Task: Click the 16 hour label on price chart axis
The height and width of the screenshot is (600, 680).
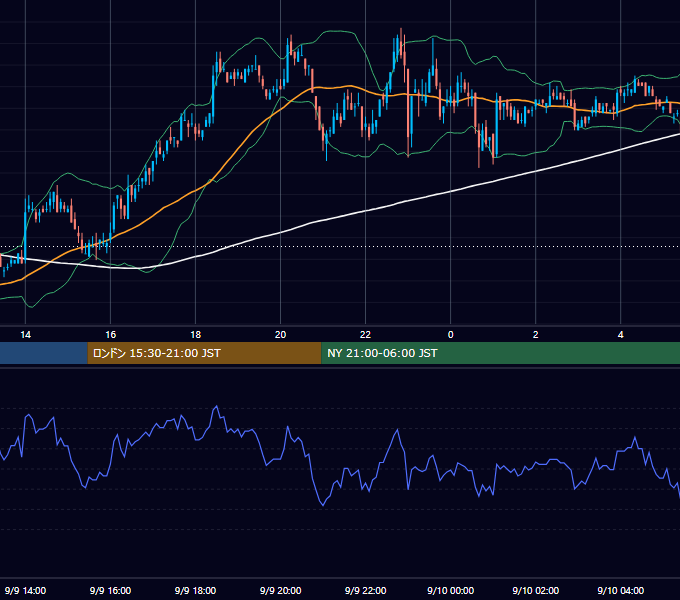Action: pyautogui.click(x=111, y=335)
